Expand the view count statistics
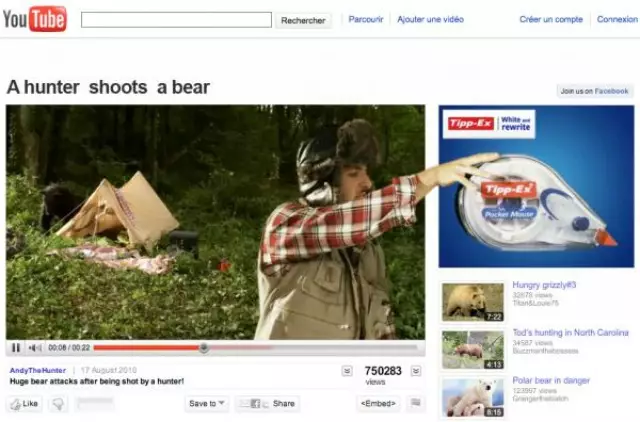 coord(416,371)
